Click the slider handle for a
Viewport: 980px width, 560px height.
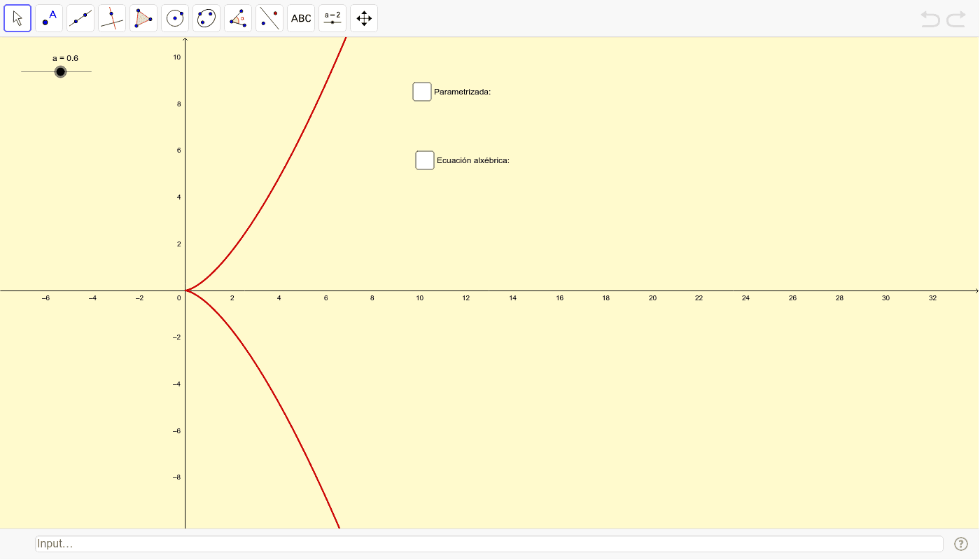[61, 71]
